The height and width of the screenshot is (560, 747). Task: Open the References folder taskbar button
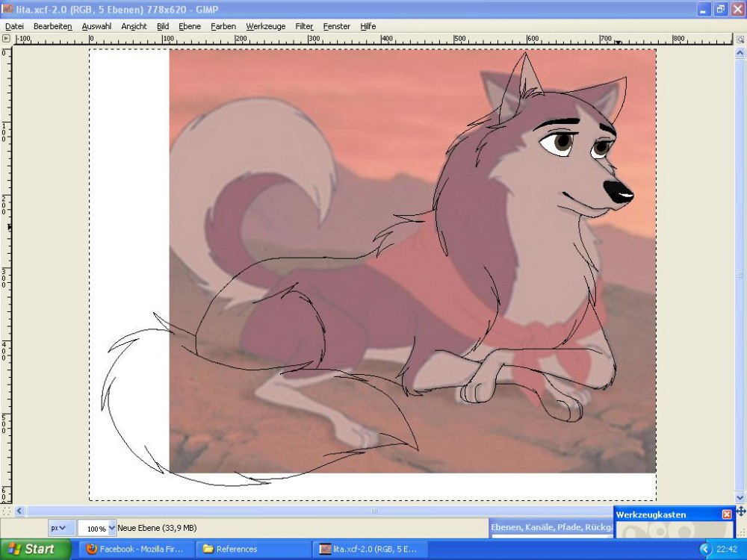pyautogui.click(x=253, y=549)
